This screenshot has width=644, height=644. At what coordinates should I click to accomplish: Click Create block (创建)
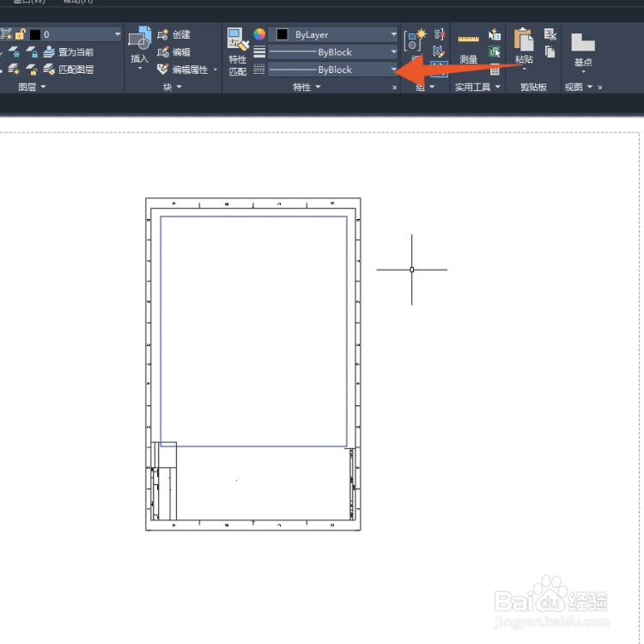click(x=173, y=34)
